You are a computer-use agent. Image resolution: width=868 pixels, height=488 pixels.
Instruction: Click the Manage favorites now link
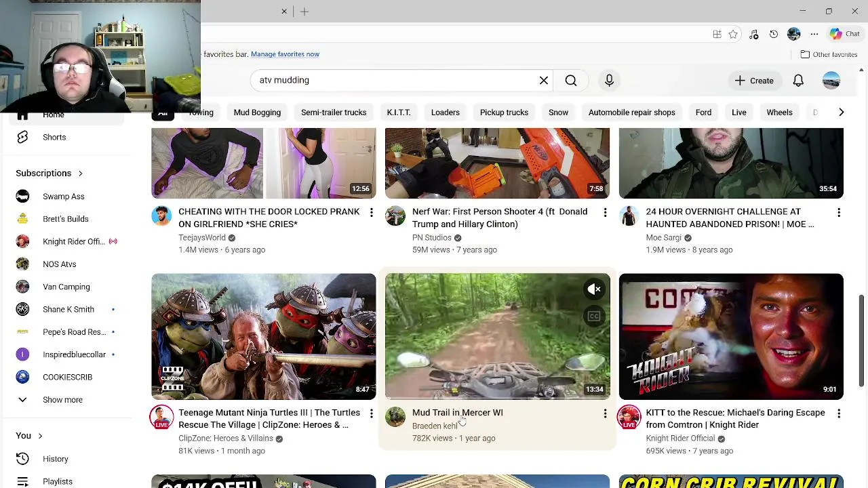coord(285,54)
